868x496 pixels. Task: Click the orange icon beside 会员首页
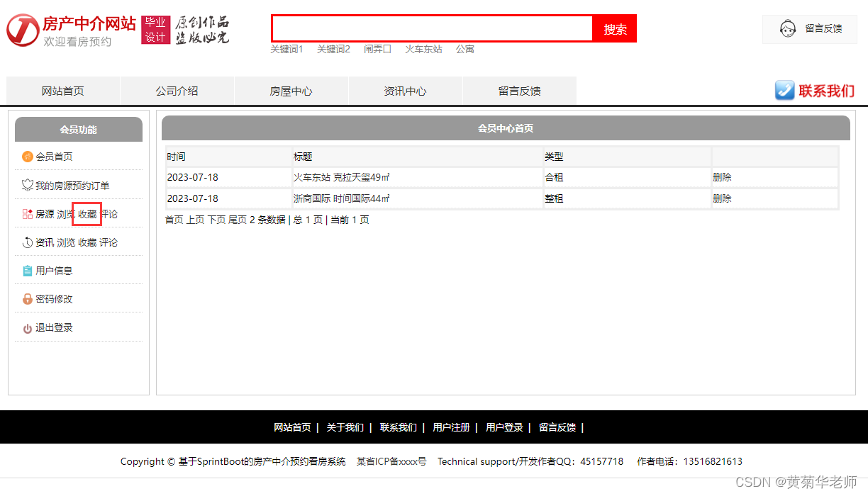pos(28,157)
